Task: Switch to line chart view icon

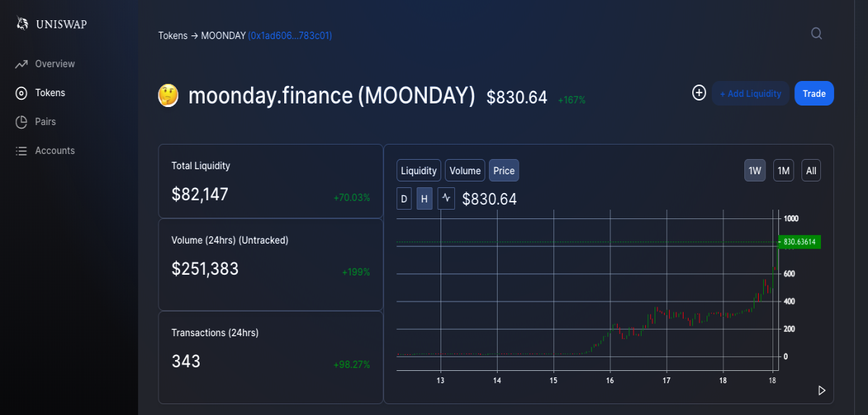Action: 446,199
